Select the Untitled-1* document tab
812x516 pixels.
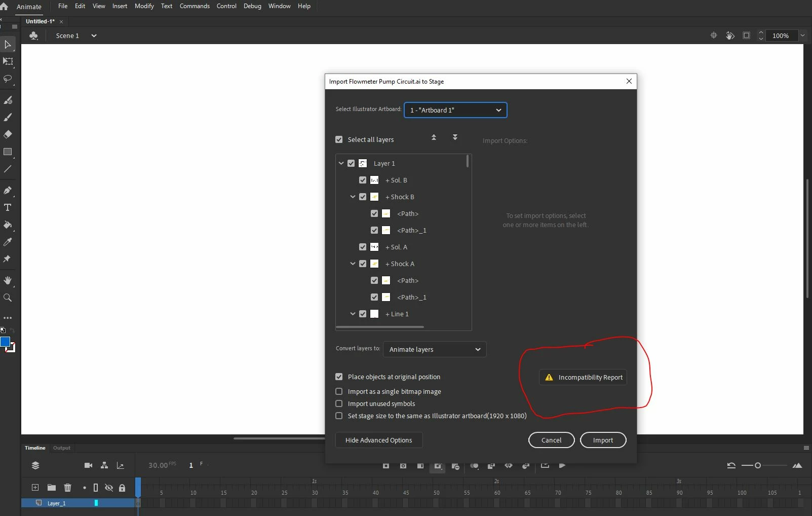pos(40,21)
